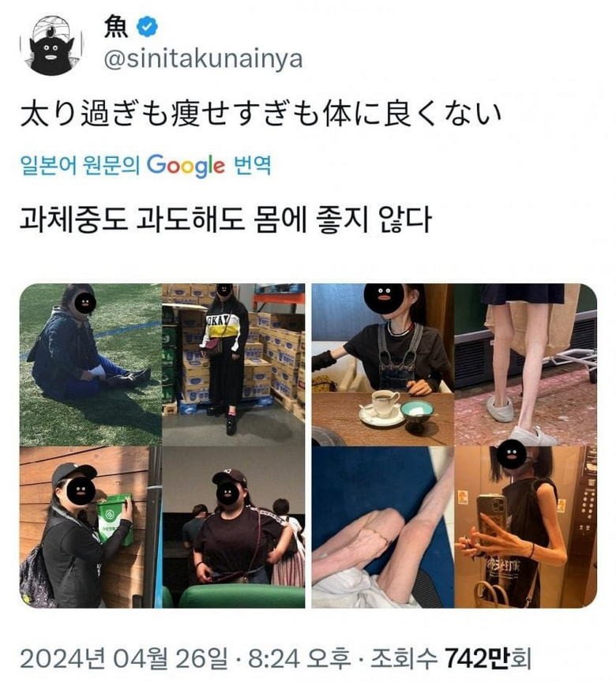
Task: Open the display name 魚
Action: click(116, 28)
